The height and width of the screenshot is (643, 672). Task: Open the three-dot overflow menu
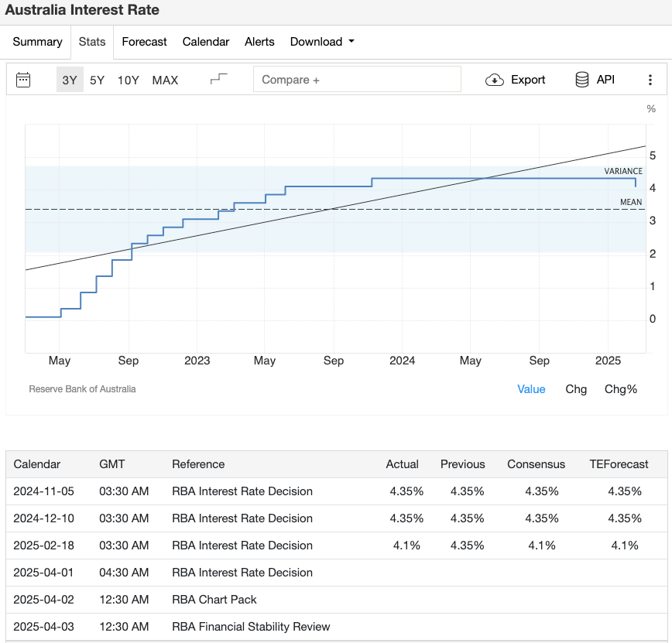[651, 79]
